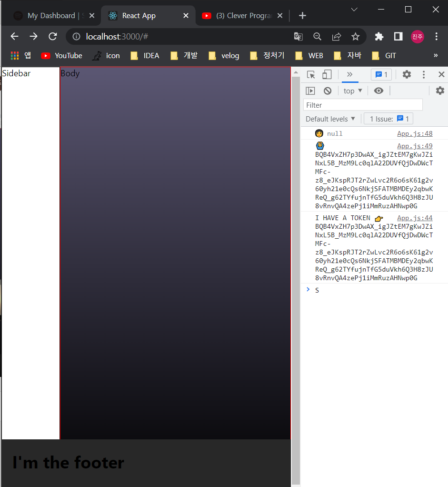
Task: Close the React App tab
Action: (x=186, y=16)
